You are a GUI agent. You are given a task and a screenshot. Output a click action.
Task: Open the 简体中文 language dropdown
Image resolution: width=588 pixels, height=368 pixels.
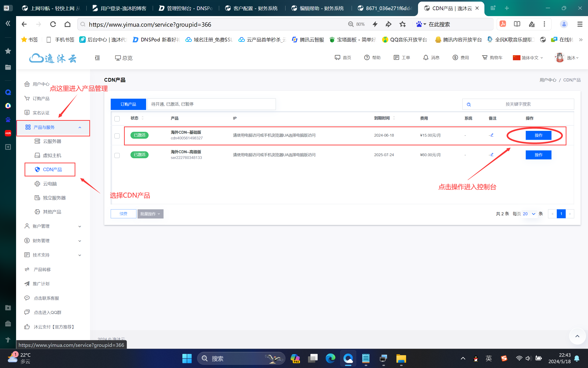pos(528,58)
